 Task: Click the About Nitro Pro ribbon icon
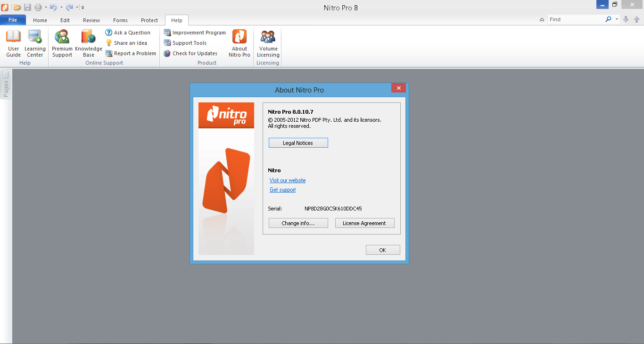pyautogui.click(x=239, y=43)
